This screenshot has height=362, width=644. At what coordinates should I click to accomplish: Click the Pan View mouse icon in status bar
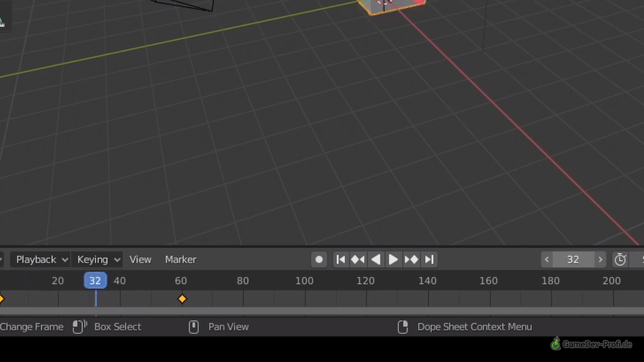click(x=194, y=327)
